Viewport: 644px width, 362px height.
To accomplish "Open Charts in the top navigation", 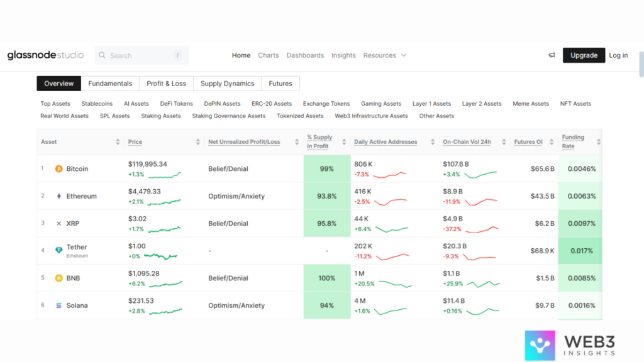I will (268, 55).
